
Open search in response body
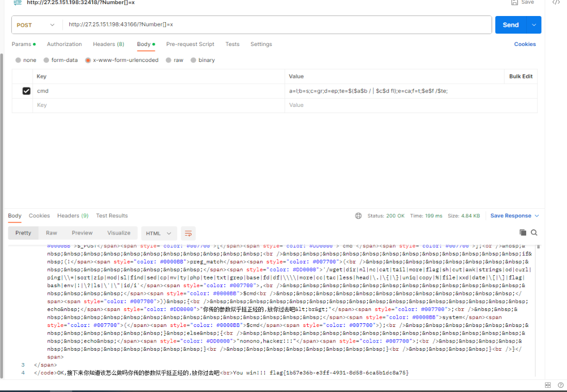[534, 232]
